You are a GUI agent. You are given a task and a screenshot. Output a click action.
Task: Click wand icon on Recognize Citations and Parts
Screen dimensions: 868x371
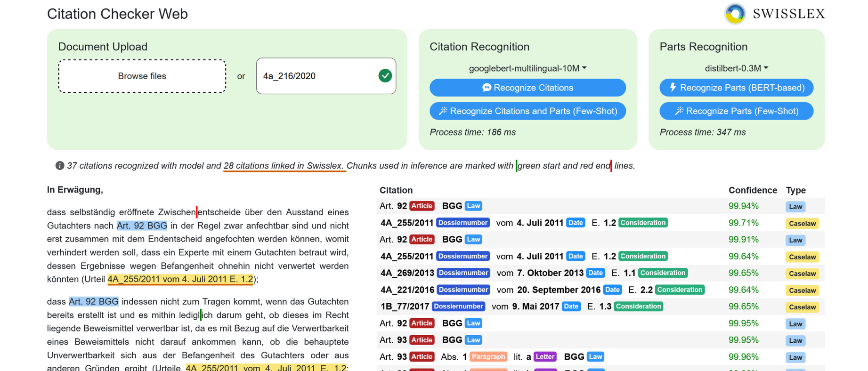pos(443,111)
